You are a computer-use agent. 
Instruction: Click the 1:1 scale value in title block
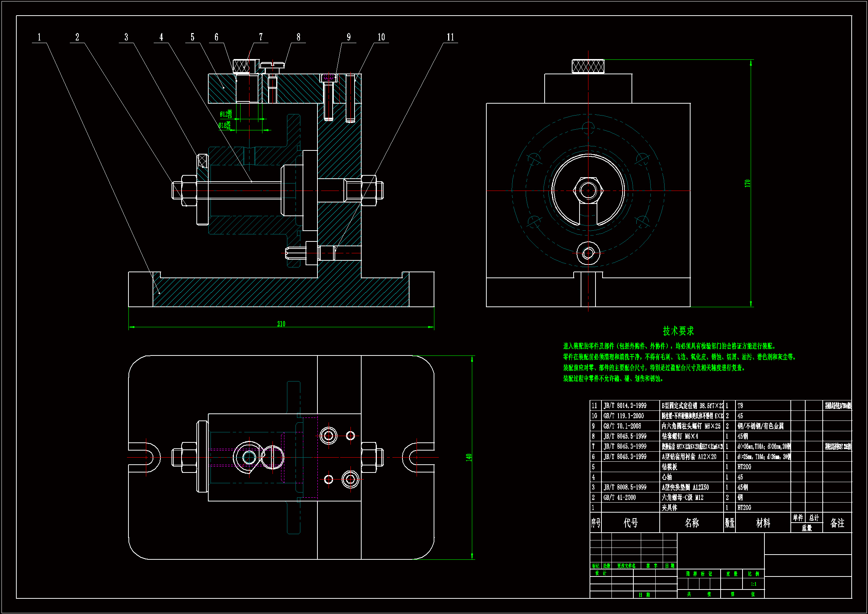point(753,584)
